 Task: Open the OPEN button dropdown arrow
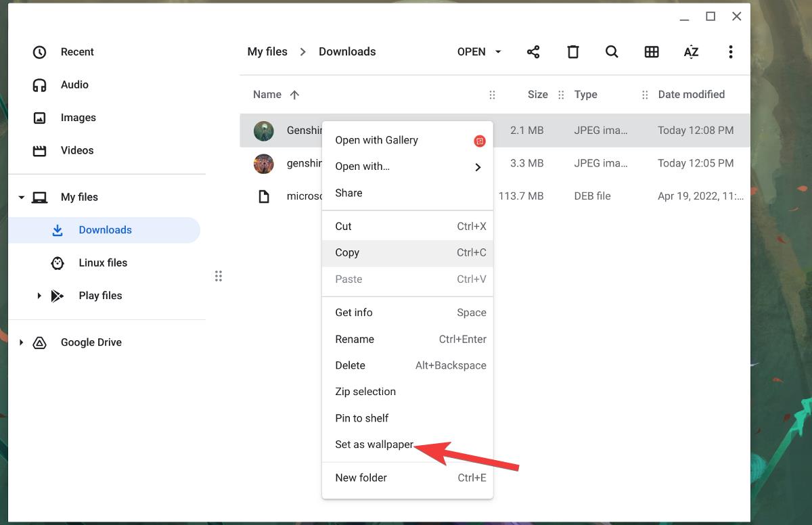coord(498,51)
